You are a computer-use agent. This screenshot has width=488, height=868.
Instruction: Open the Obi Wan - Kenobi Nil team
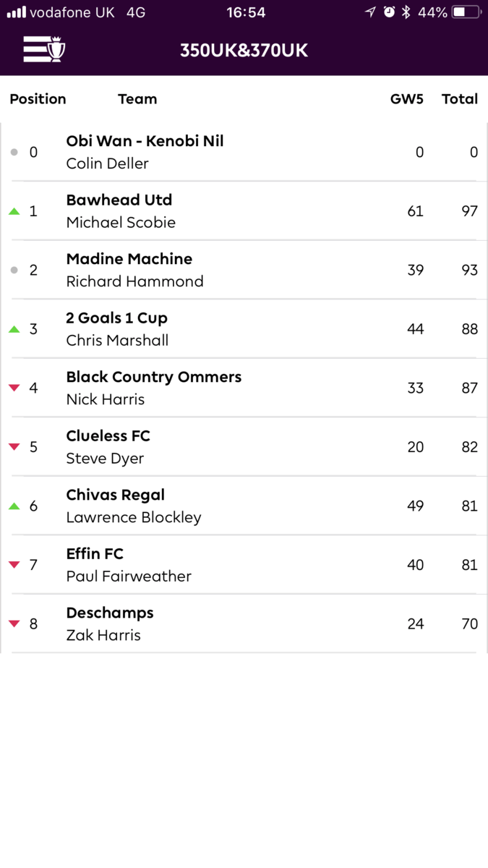pos(244,152)
